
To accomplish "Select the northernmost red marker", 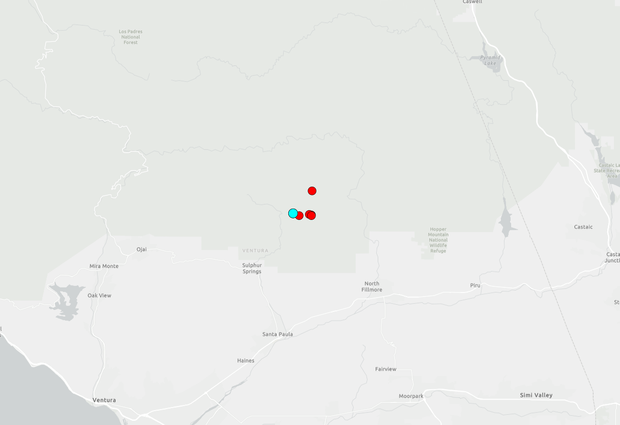I will click(x=312, y=191).
